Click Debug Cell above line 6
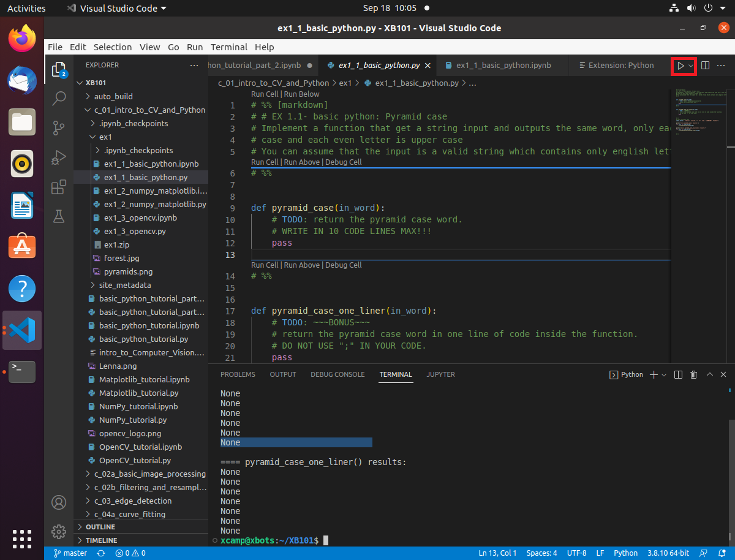The height and width of the screenshot is (560, 735). click(343, 162)
